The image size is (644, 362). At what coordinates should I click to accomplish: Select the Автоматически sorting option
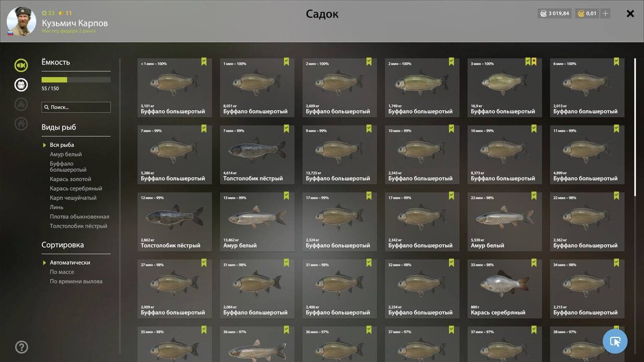tap(70, 263)
